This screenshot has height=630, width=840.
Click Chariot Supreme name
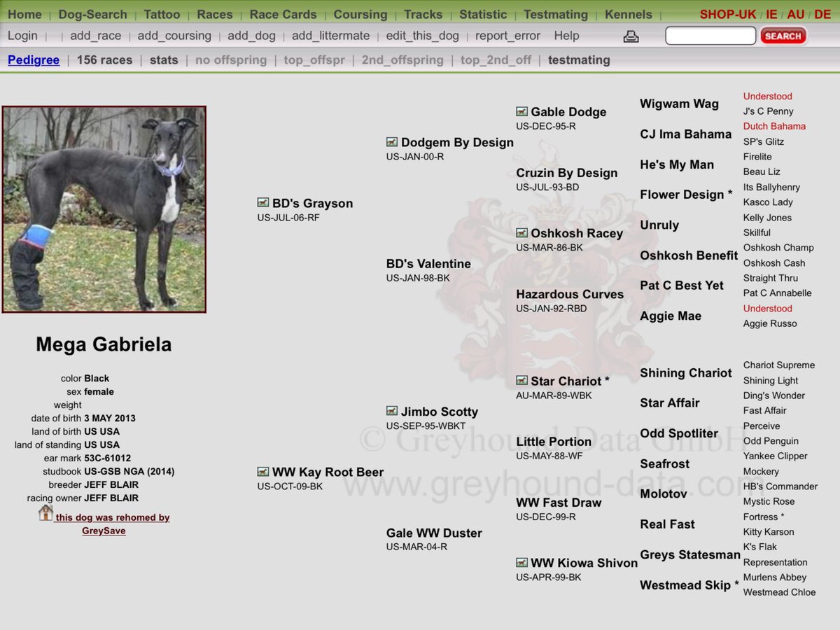779,365
